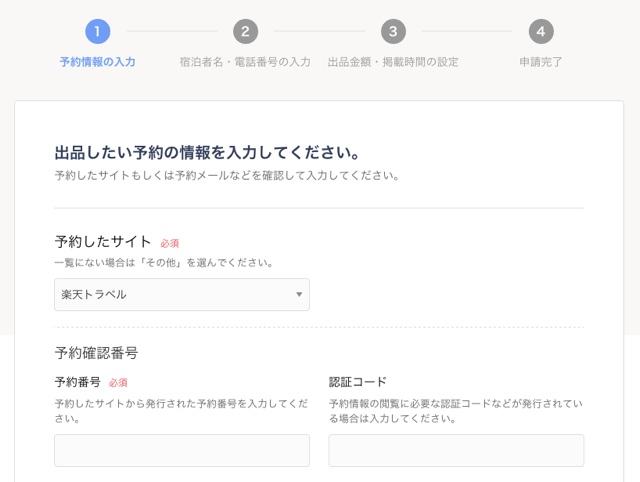Screen dimensions: 640x482
Task: Click the step 4 circle icon
Action: tap(541, 31)
